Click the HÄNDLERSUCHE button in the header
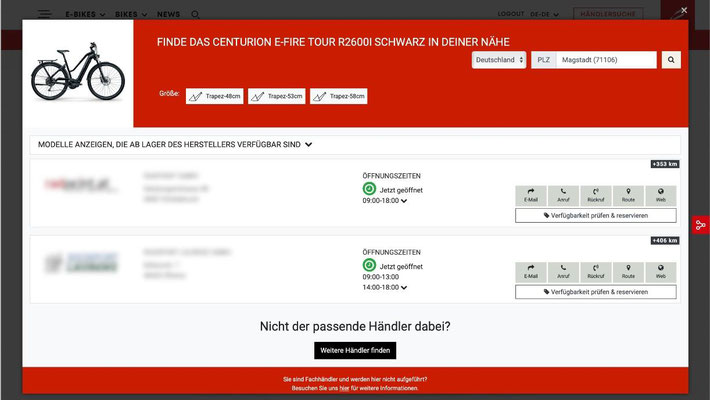 (608, 14)
